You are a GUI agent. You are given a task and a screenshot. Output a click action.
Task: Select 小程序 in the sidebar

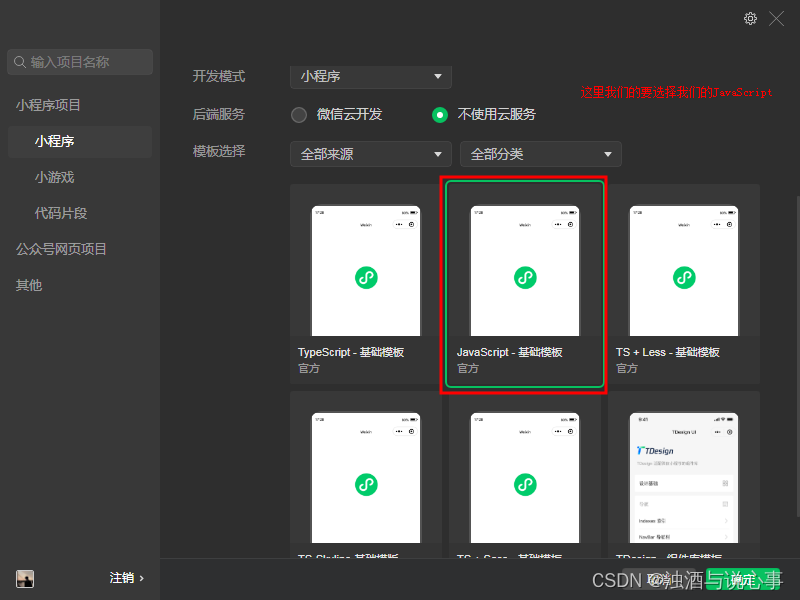click(x=80, y=141)
